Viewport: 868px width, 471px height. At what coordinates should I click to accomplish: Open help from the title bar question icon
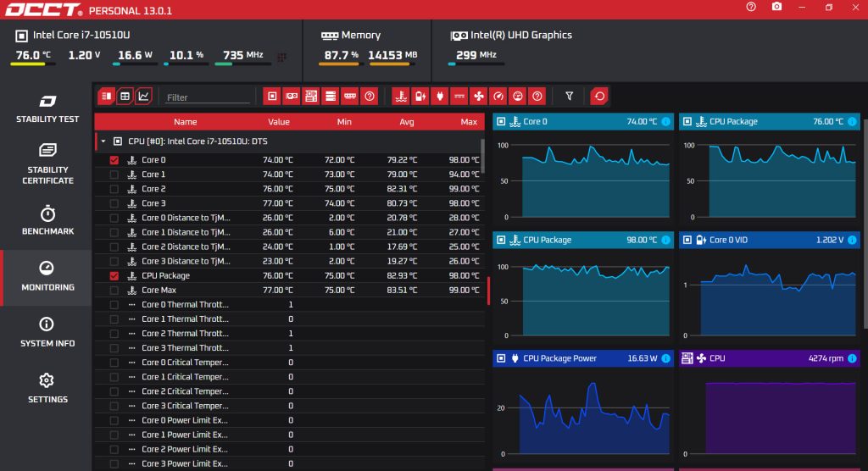coord(751,7)
